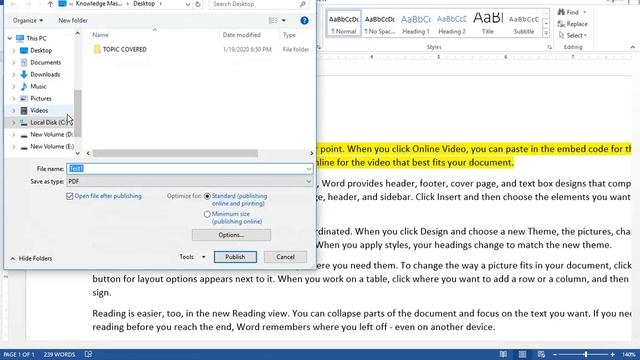Image resolution: width=640 pixels, height=360 pixels.
Task: Open the 140% zoom level dialog
Action: coord(629,355)
